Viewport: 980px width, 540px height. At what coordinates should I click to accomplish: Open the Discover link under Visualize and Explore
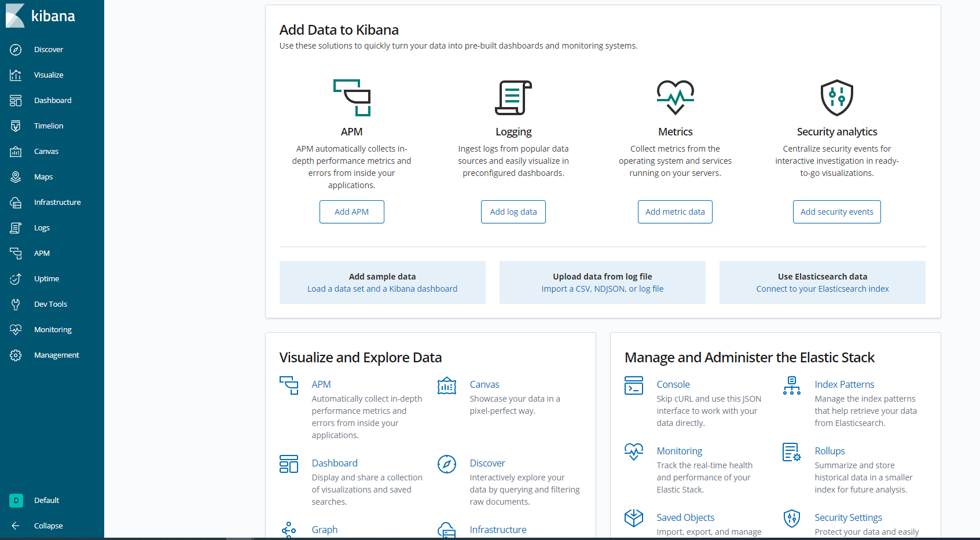[x=487, y=463]
